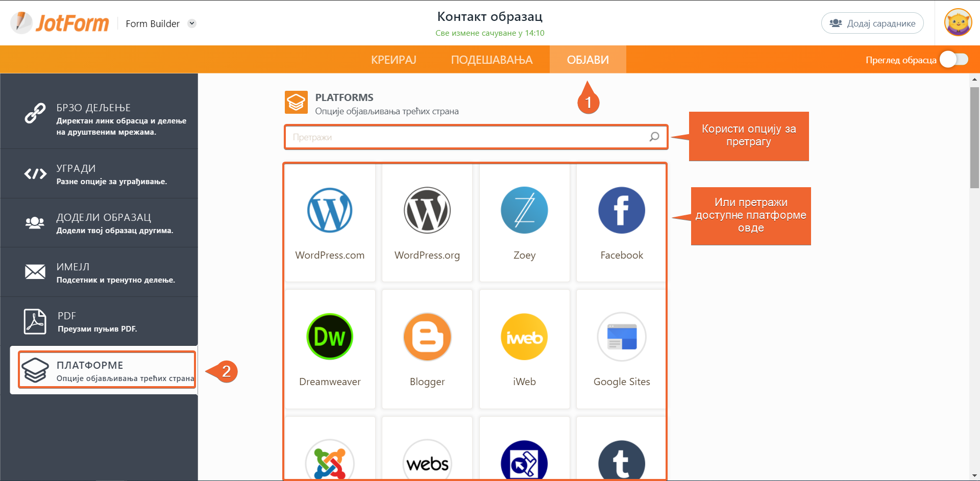Pick the Tumblr platform icon
The width and height of the screenshot is (980, 481).
pyautogui.click(x=622, y=461)
